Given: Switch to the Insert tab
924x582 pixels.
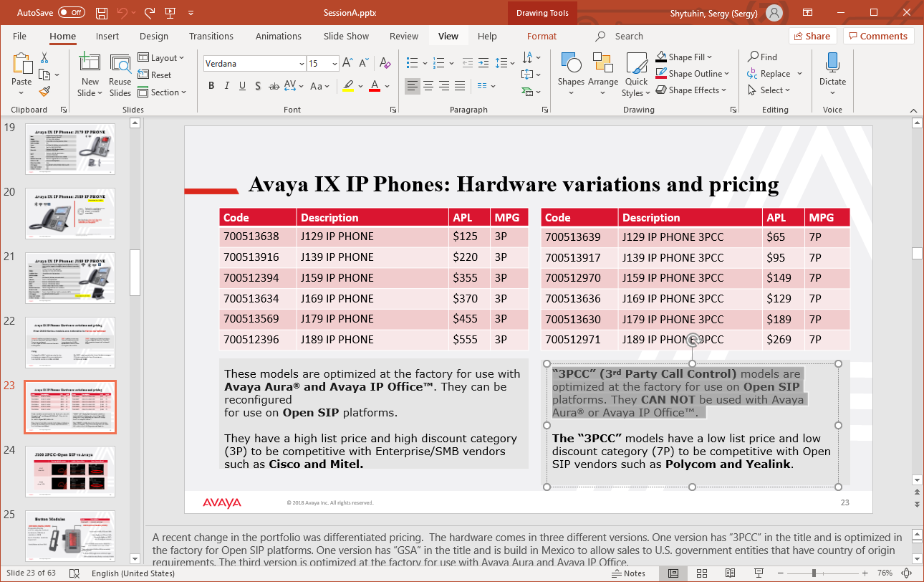Looking at the screenshot, I should (107, 36).
